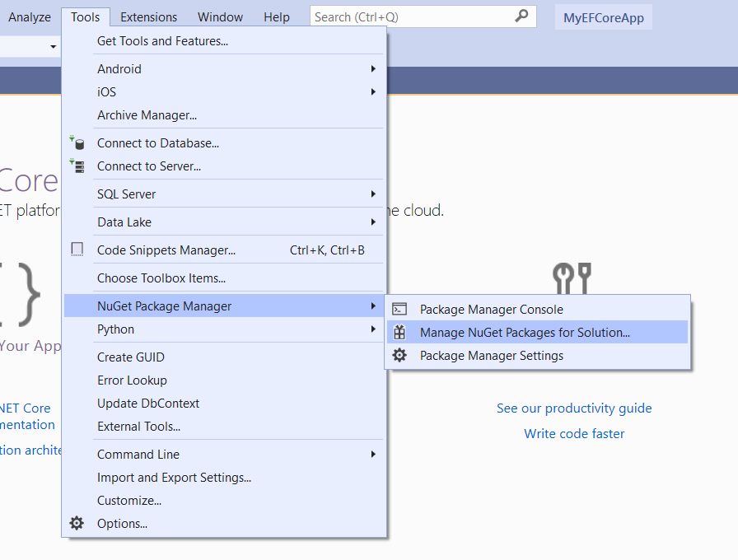The image size is (738, 560).
Task: Open Error Lookup
Action: [x=224, y=380]
